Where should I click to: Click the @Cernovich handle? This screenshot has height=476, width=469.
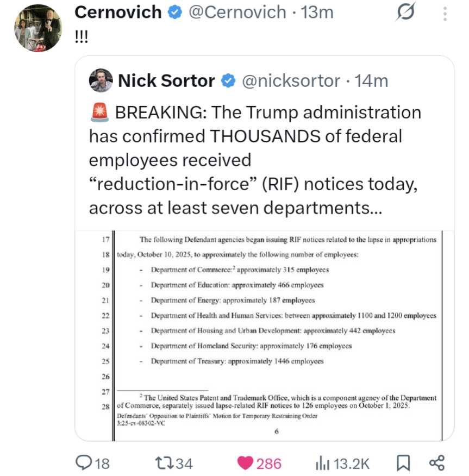point(237,12)
